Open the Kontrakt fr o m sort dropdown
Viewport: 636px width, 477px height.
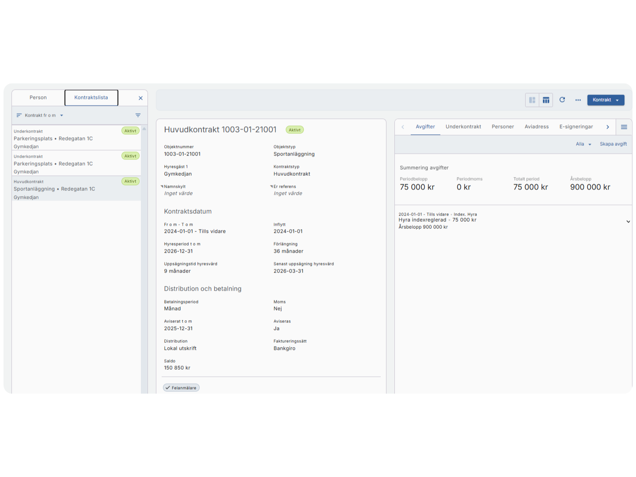tap(45, 115)
